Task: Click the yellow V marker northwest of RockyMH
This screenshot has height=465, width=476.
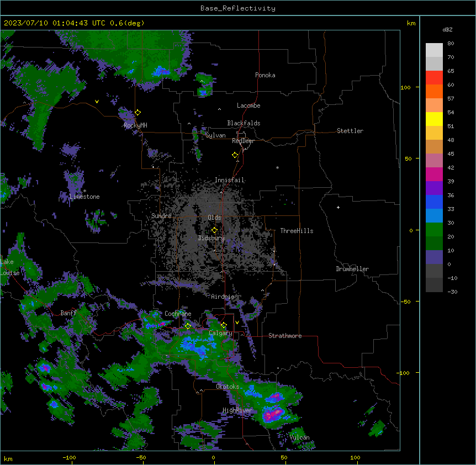Action: (x=97, y=102)
